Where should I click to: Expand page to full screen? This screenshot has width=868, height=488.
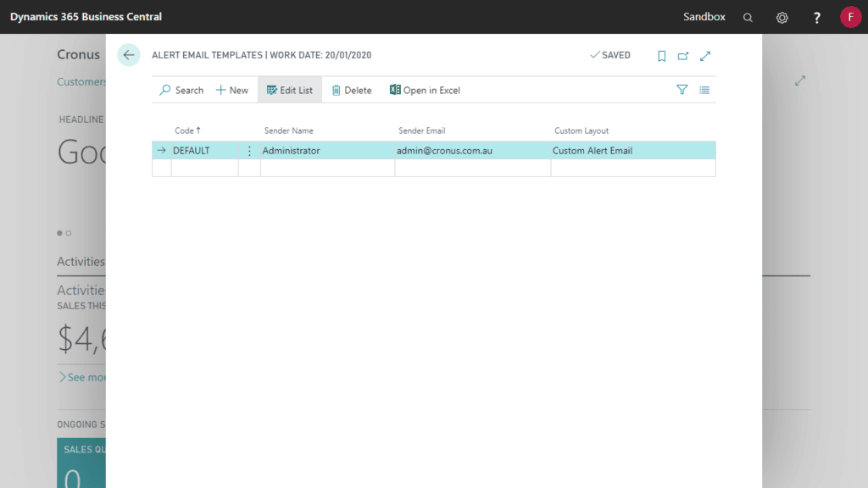coord(705,55)
